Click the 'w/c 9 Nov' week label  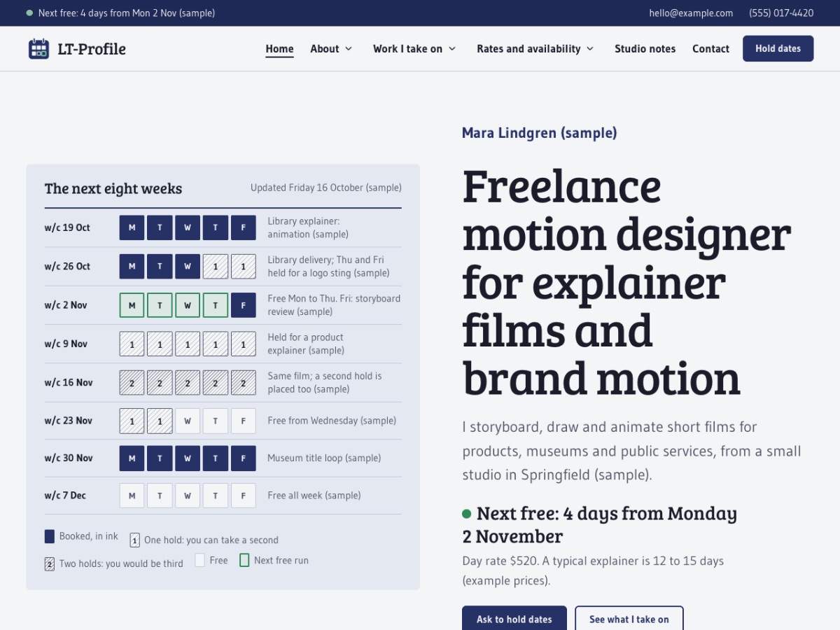tap(66, 344)
